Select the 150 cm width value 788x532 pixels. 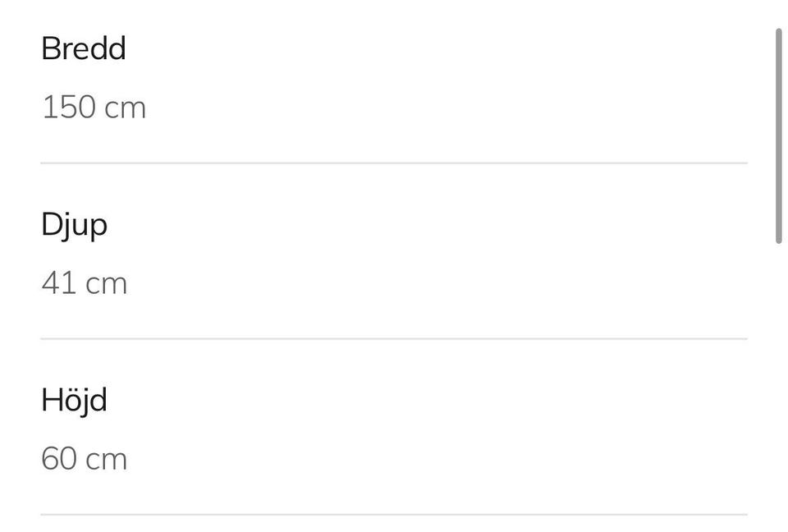coord(94,107)
